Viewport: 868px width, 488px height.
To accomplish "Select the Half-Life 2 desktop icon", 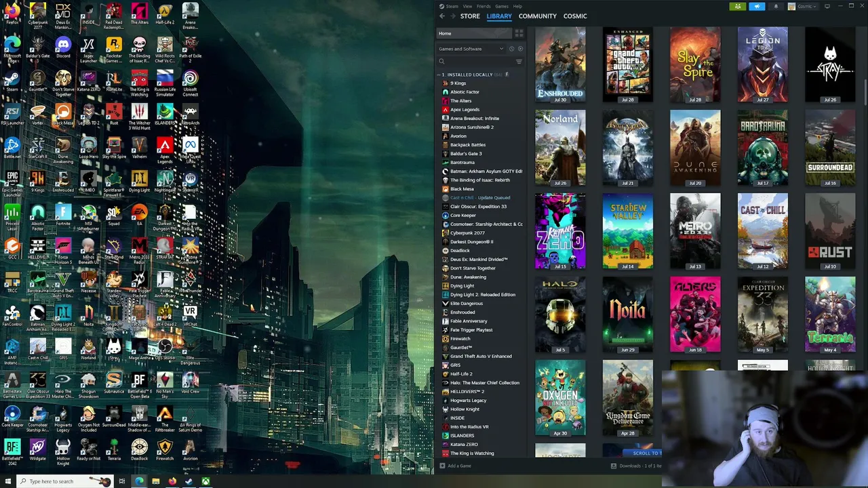I will click(x=165, y=15).
